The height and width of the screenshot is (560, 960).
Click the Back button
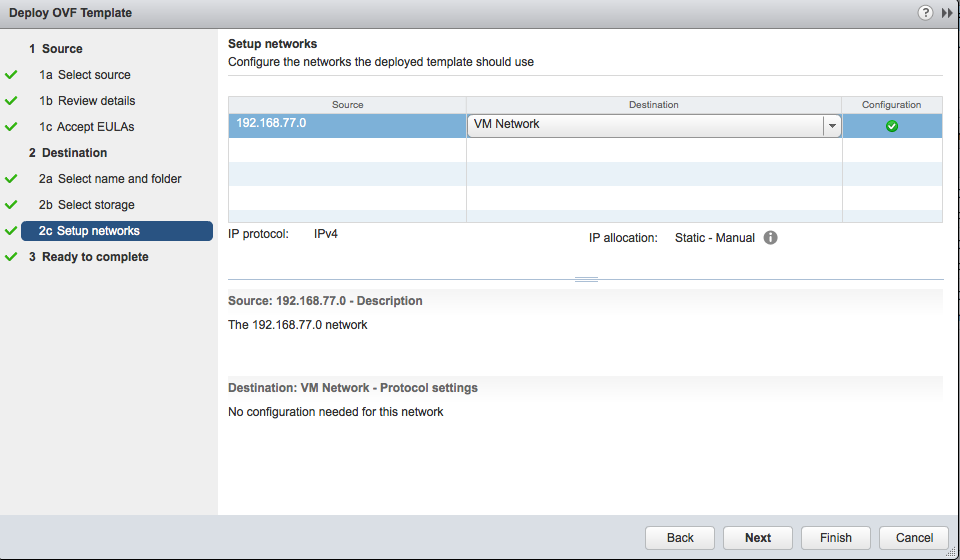pos(680,537)
